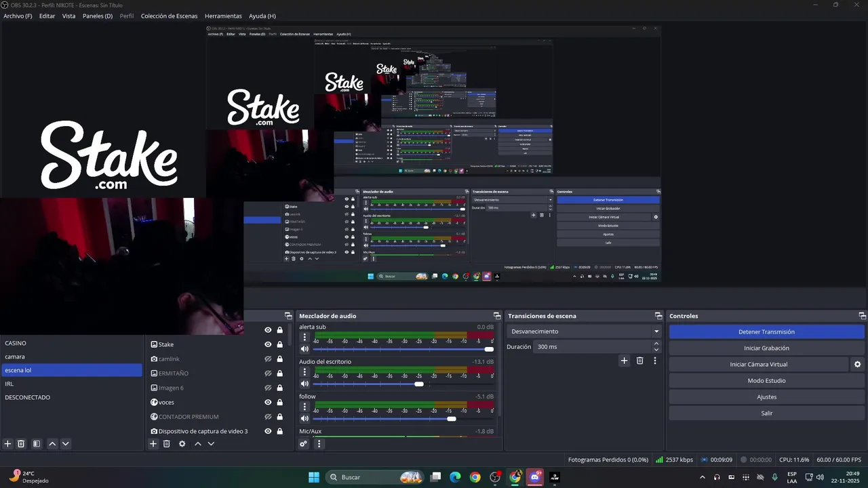
Task: Open source properties gear icon
Action: (182, 444)
